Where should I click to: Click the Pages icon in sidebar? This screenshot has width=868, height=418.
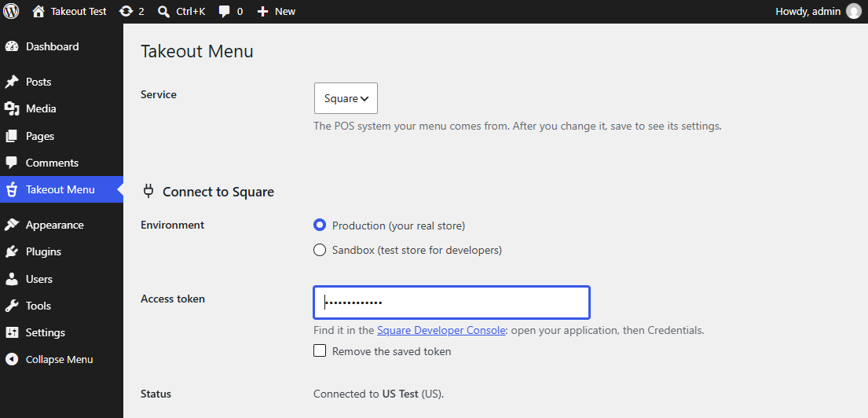pyautogui.click(x=12, y=136)
